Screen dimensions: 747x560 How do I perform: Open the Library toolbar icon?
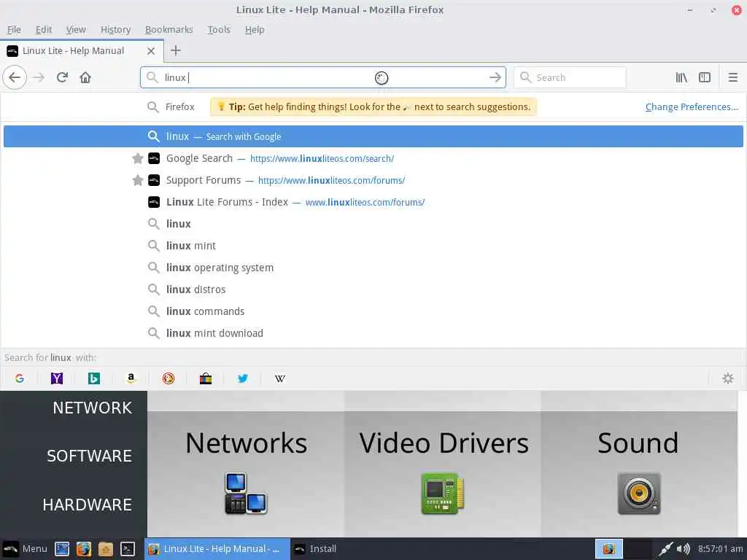coord(681,77)
